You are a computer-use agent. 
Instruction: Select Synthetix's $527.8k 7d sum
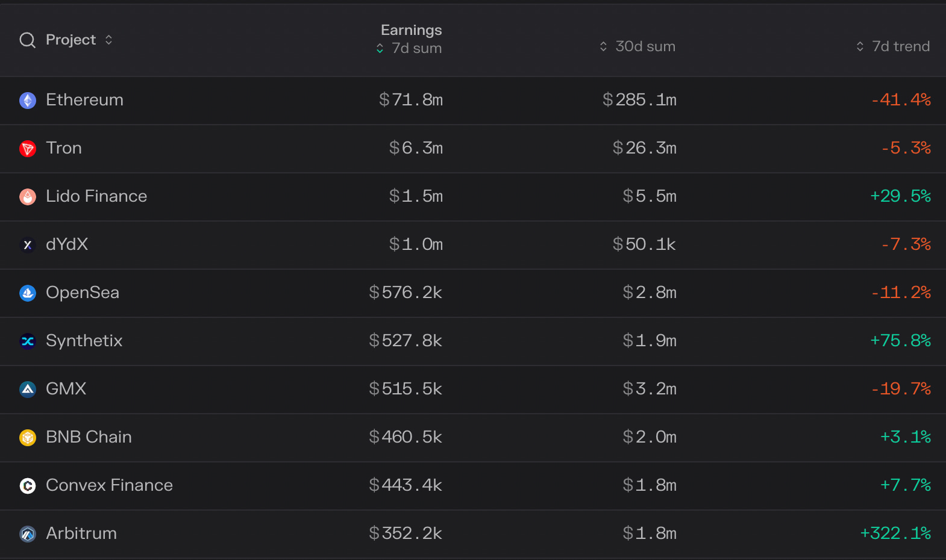click(406, 341)
